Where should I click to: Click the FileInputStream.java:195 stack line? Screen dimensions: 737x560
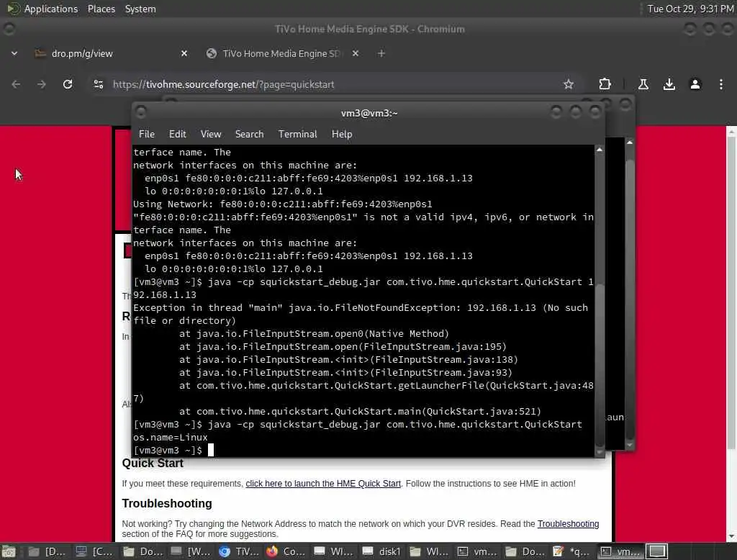point(343,346)
